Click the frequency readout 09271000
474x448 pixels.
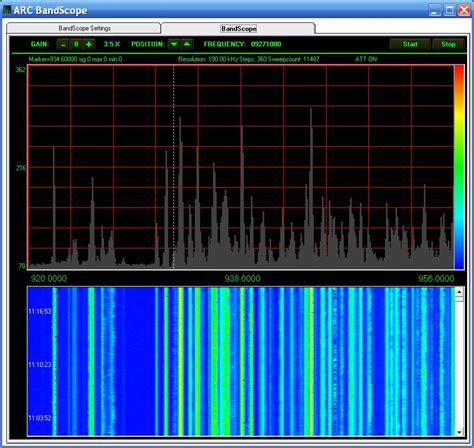pos(266,44)
